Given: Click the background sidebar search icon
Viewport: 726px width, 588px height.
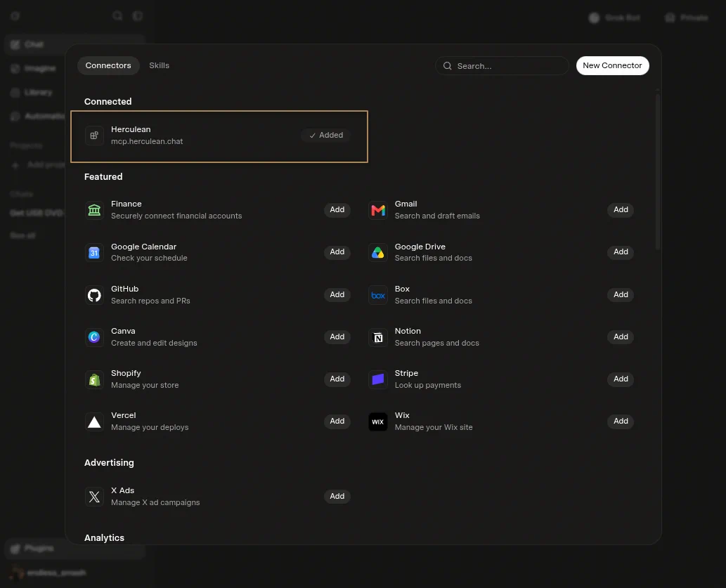Looking at the screenshot, I should tap(117, 16).
